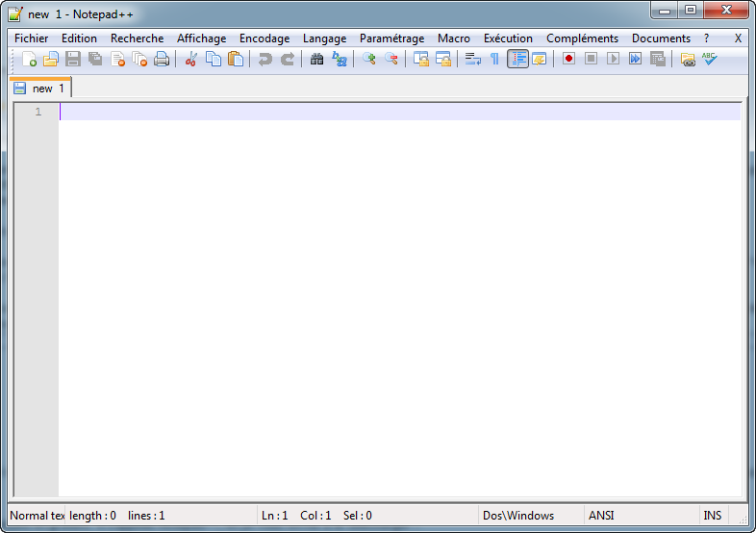Open the Fichier menu
Screen dimensions: 756x533
click(x=32, y=38)
